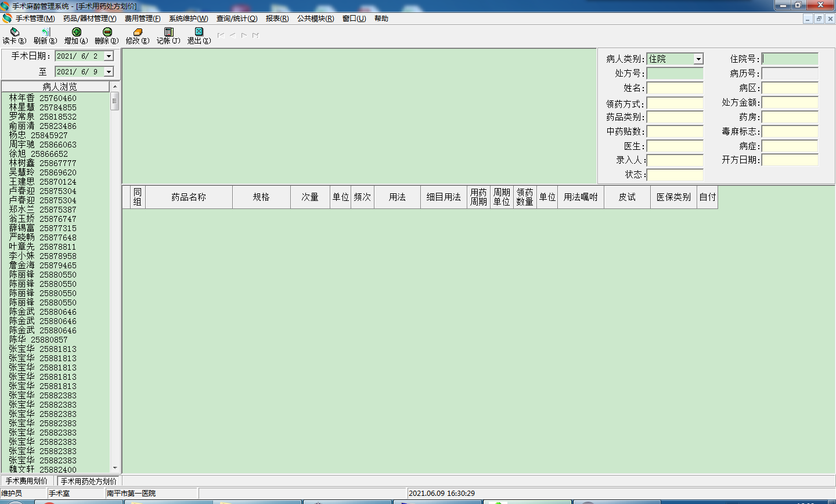Go to next record navigation arrow
Viewport: 836px width, 504px height.
tap(244, 35)
